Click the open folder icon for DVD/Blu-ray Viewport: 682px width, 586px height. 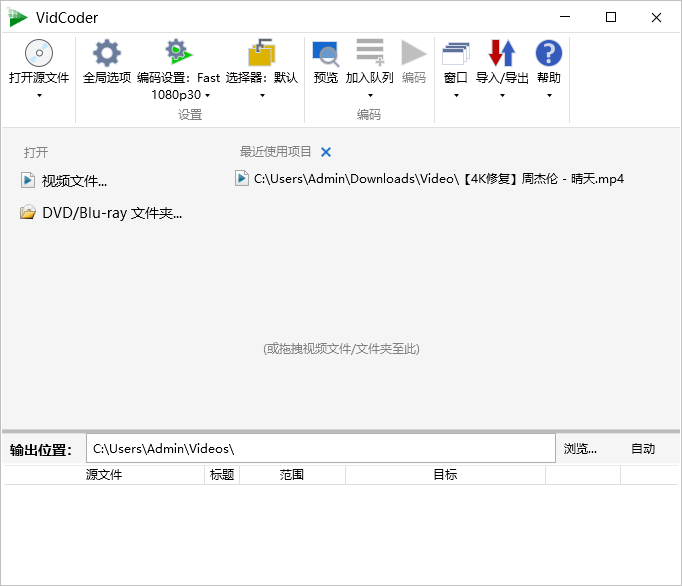pyautogui.click(x=28, y=212)
